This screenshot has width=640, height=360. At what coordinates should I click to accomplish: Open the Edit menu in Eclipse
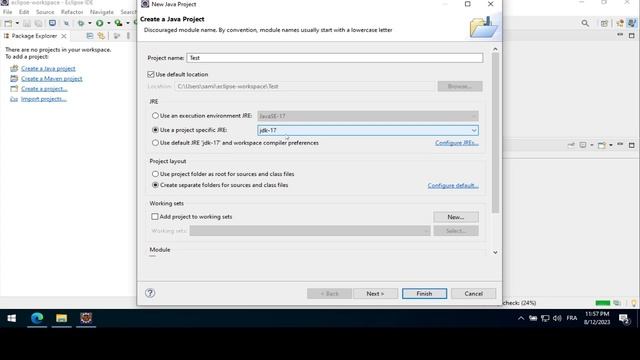24,12
